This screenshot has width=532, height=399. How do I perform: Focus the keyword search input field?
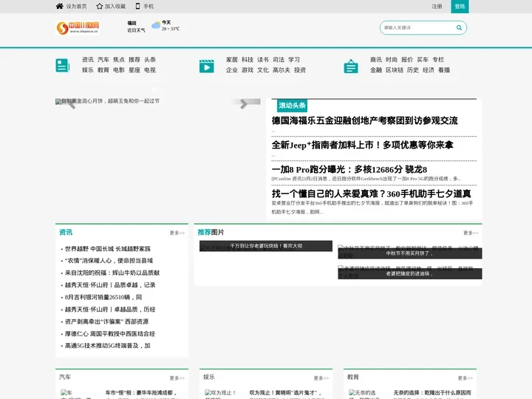(x=419, y=28)
